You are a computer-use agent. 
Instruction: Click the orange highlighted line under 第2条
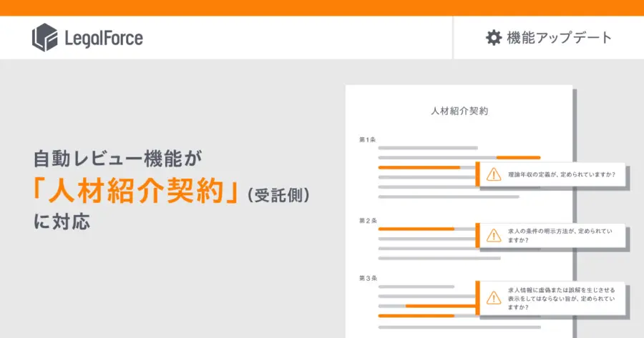point(416,229)
